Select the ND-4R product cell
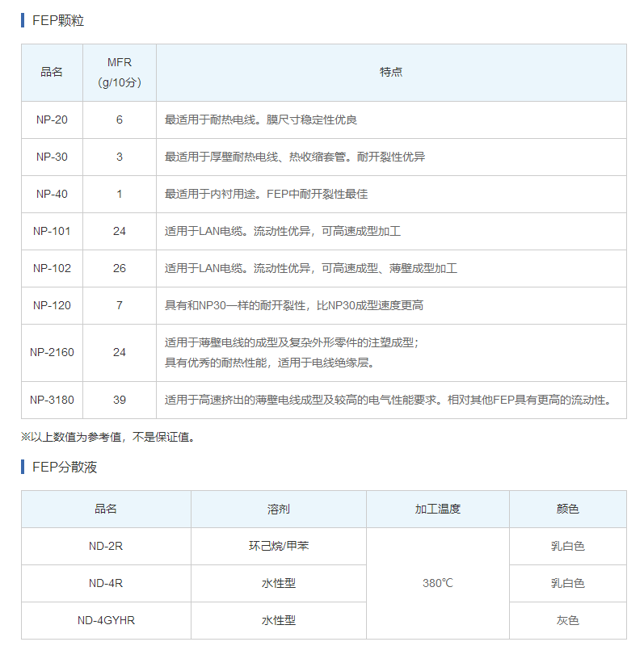 click(x=106, y=583)
